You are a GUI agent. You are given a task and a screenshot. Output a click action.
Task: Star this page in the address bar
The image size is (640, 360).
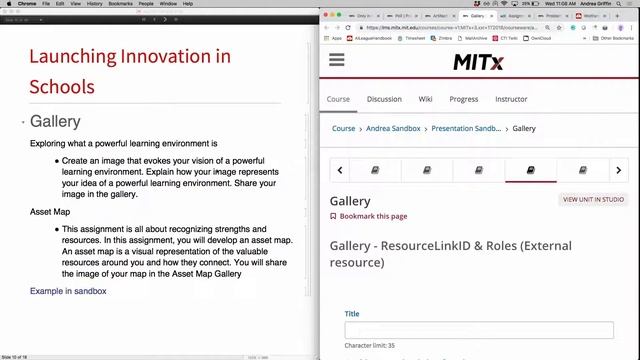click(x=559, y=28)
